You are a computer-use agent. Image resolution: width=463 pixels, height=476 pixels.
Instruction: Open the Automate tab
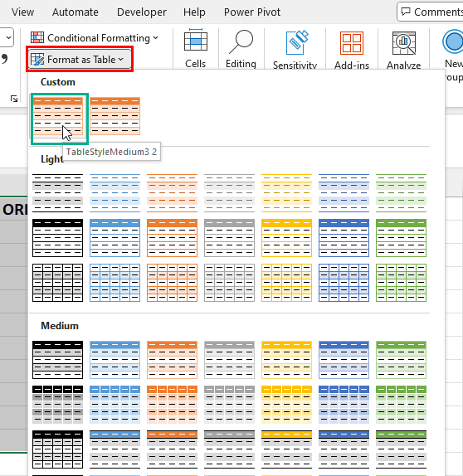click(x=76, y=12)
